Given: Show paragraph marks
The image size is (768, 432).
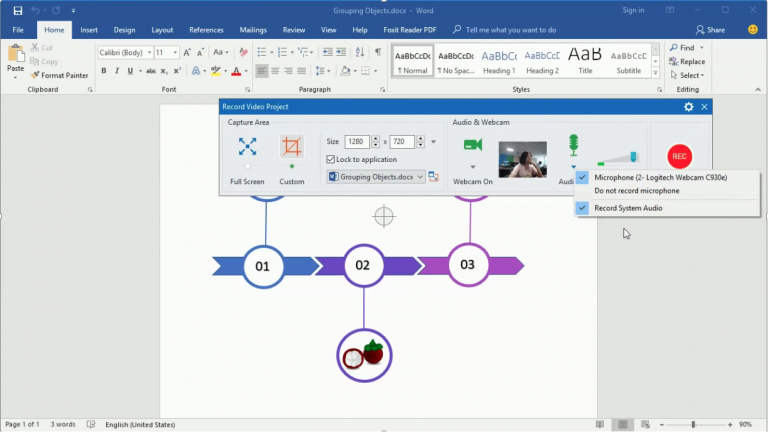Looking at the screenshot, I should click(x=378, y=52).
